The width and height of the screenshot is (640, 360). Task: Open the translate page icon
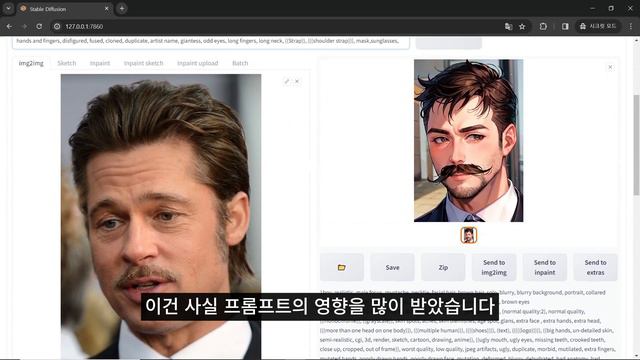[x=508, y=27]
